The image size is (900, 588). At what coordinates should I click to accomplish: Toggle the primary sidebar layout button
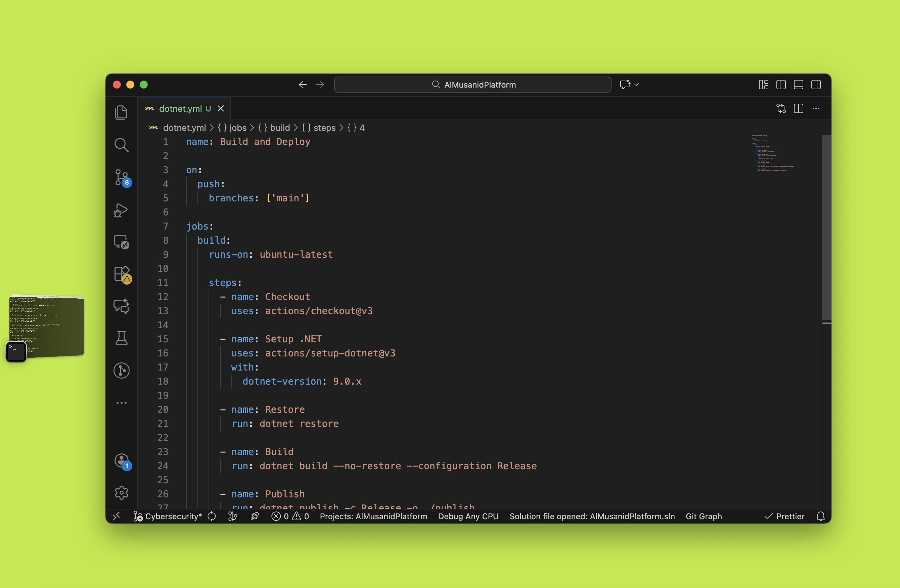781,85
